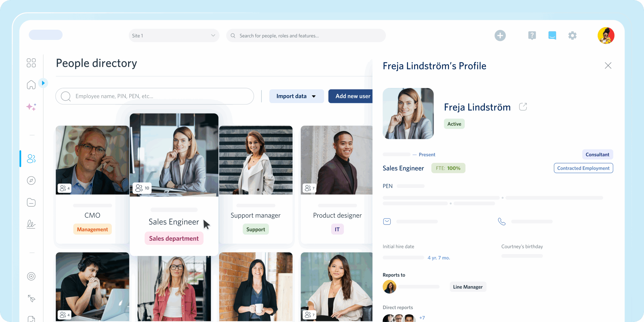This screenshot has width=644, height=322.
Task: Open the dashboard grid icon
Action: (31, 63)
